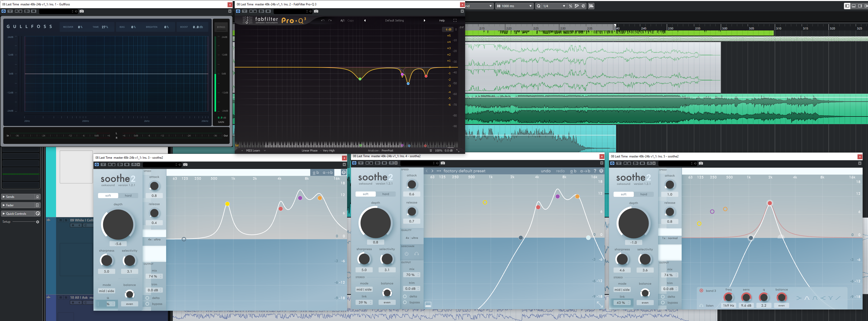Expand the Sends section
868x321 pixels.
4,197
